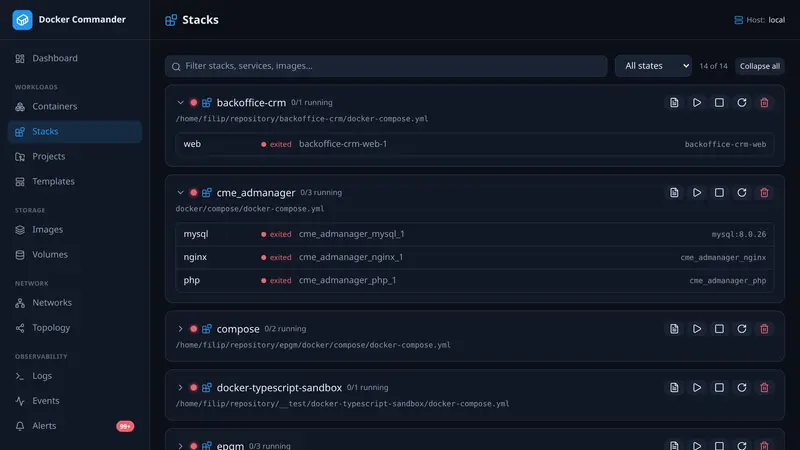Select the Stacks sidebar item

(x=74, y=131)
